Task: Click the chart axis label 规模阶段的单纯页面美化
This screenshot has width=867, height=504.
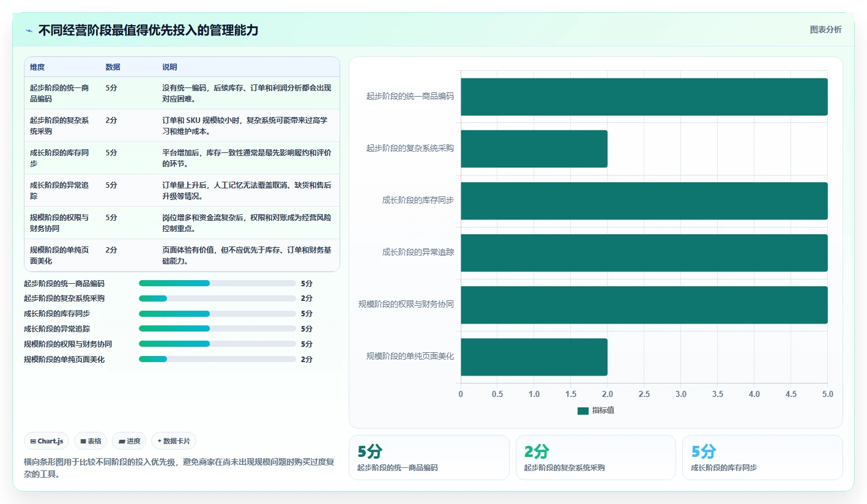Action: [x=410, y=356]
